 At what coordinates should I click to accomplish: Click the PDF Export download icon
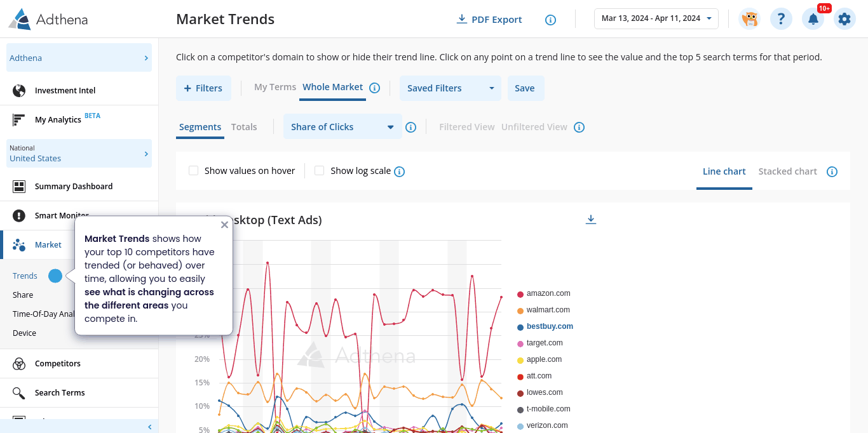click(x=462, y=19)
